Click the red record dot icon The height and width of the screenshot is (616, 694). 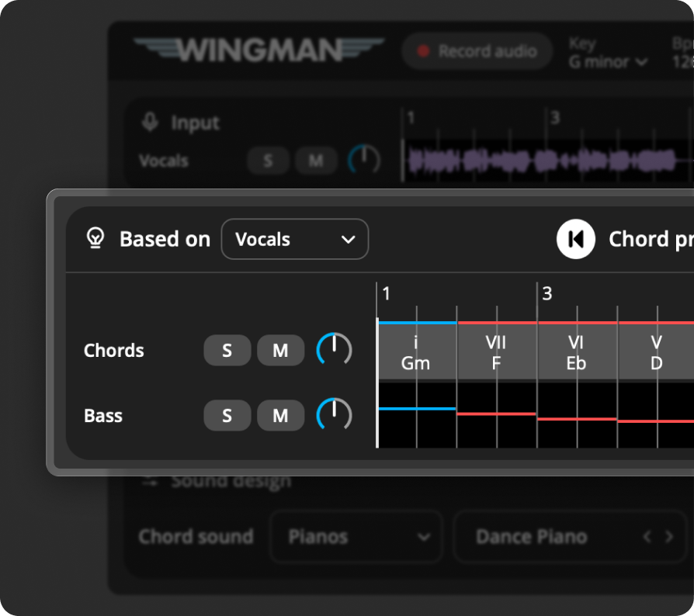pyautogui.click(x=423, y=51)
